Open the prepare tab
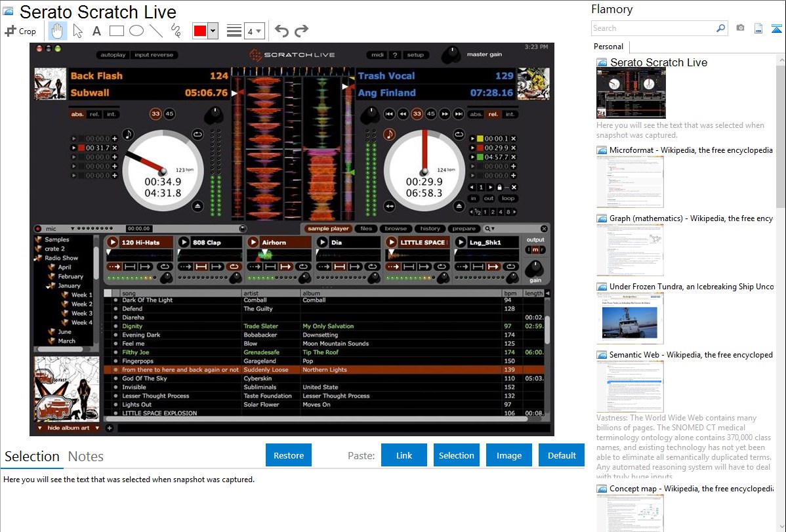The height and width of the screenshot is (532, 786). [464, 229]
